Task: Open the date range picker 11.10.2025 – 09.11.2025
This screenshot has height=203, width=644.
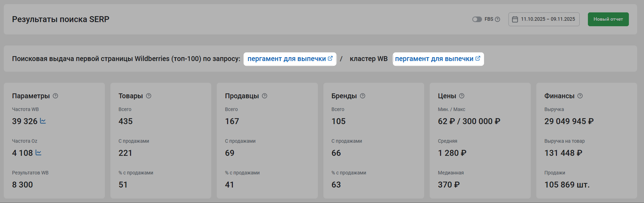Action: pyautogui.click(x=548, y=19)
